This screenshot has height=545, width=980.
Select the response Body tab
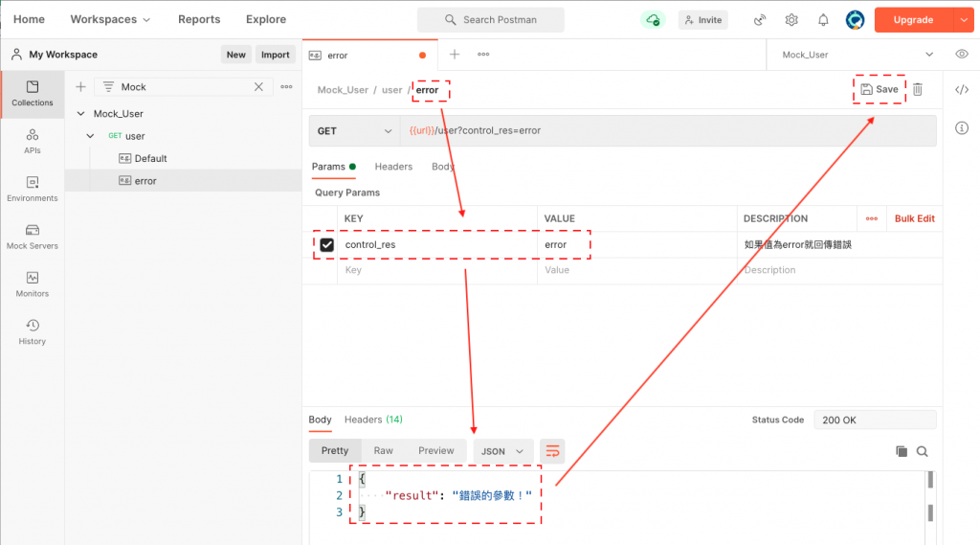pos(320,420)
